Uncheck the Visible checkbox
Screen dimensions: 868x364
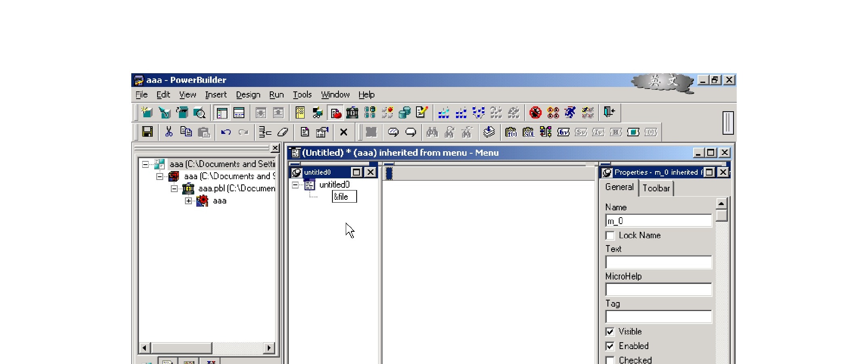(x=610, y=332)
